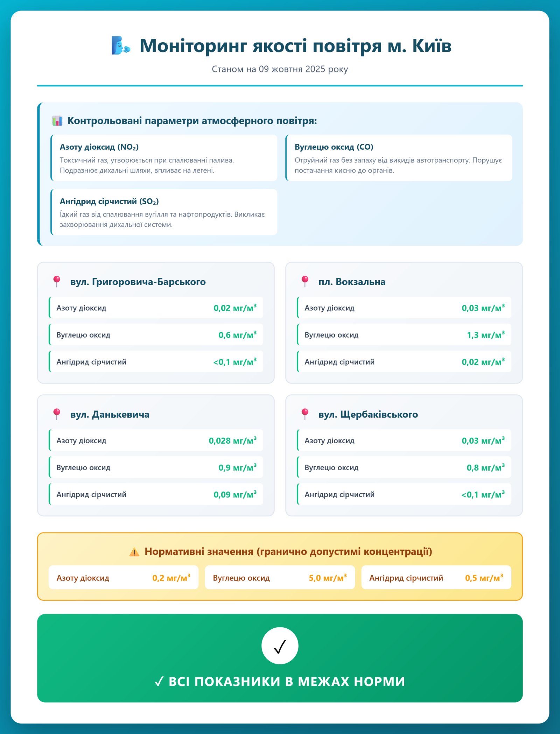Click pin icon next to вул. Щербаківського
This screenshot has height=734, width=560.
(x=305, y=414)
